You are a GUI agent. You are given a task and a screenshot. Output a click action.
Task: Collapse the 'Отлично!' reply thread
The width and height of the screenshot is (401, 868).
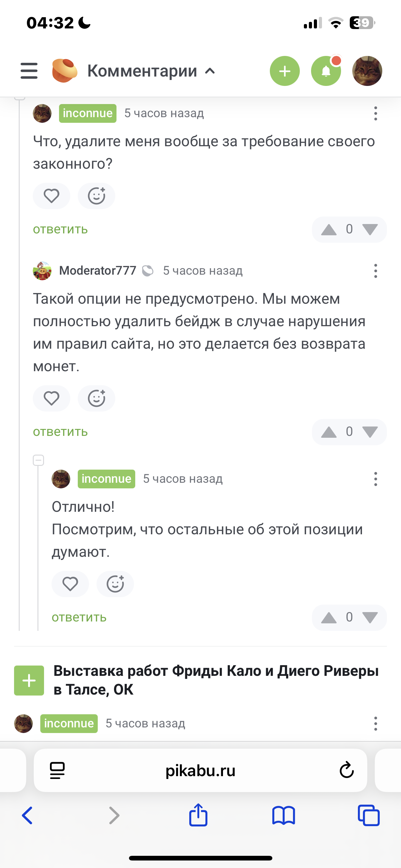tap(38, 460)
